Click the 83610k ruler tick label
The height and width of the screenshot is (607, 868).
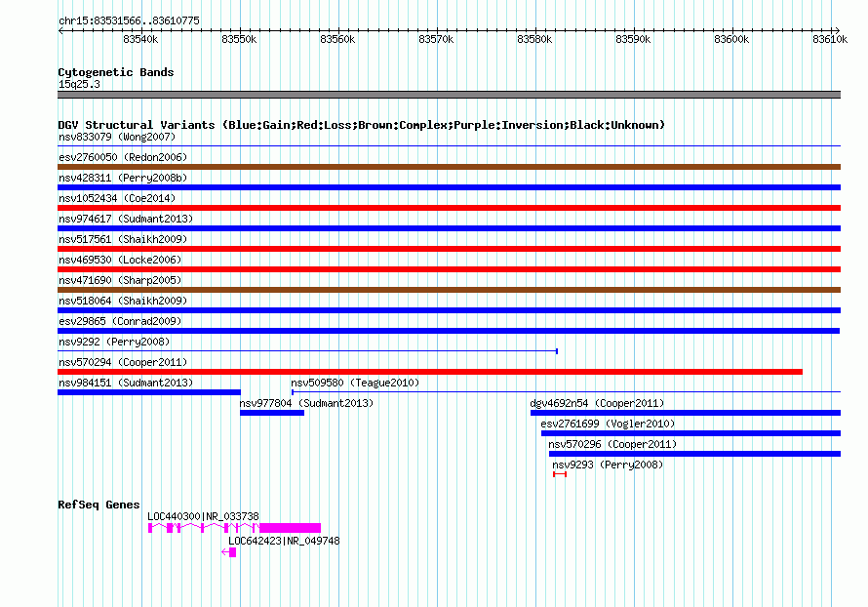coord(830,39)
